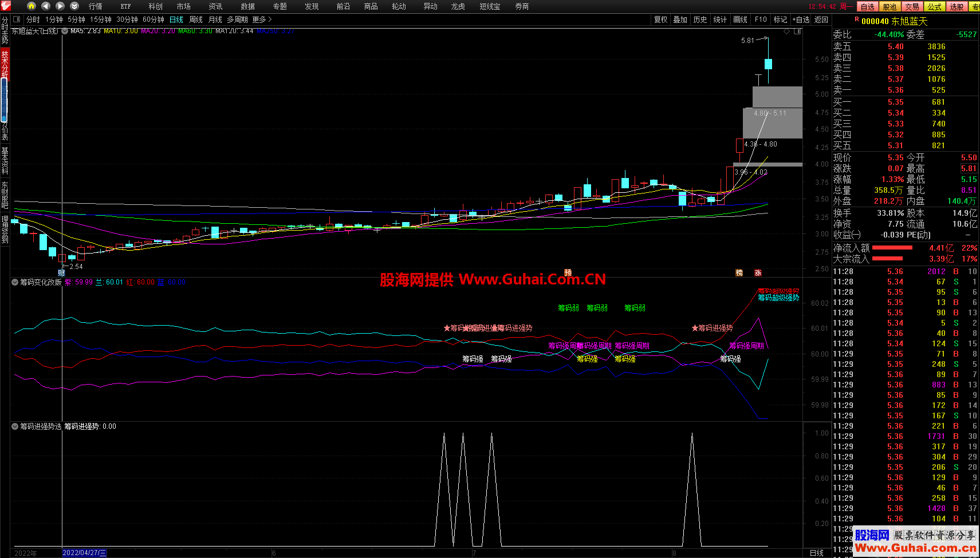Screen dimensions: 980x558
Task: Open the 券商 menu
Action: 522,6
